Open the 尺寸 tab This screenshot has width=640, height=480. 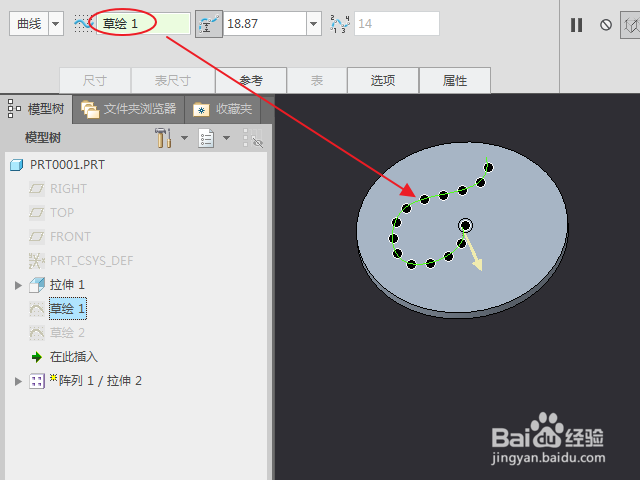click(95, 80)
